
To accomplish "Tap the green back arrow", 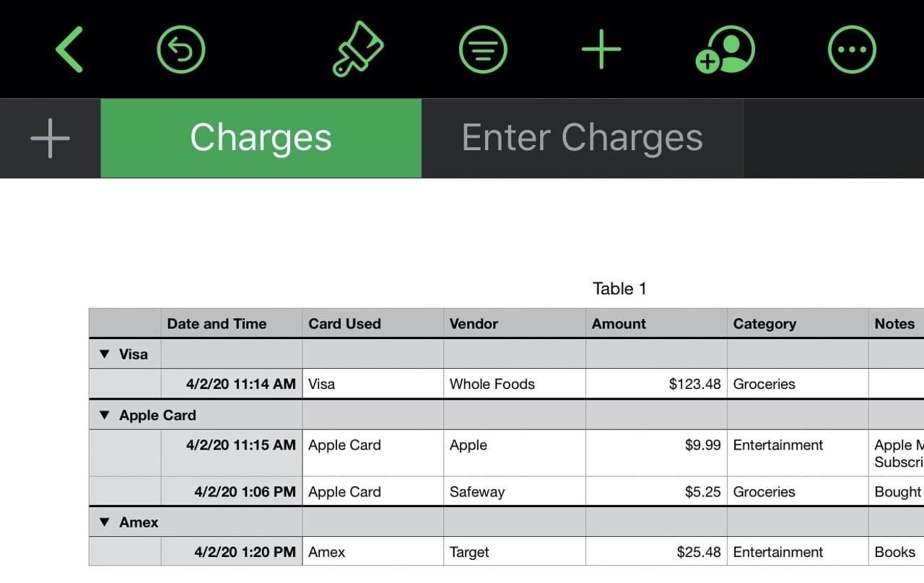I will (x=70, y=50).
